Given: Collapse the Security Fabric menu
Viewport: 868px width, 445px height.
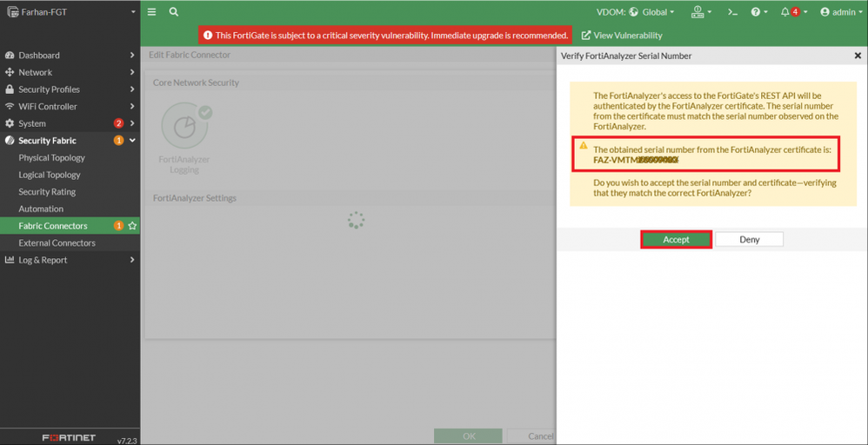Looking at the screenshot, I should [70, 141].
